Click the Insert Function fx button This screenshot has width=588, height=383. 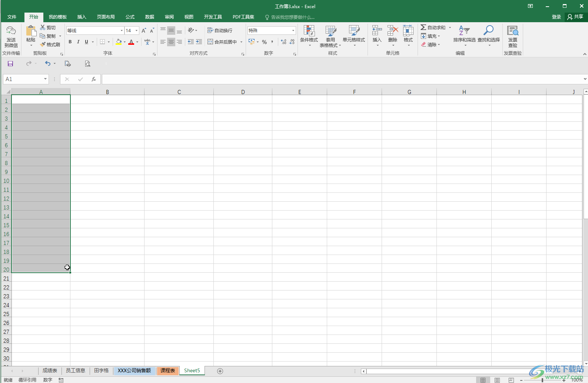(94, 79)
